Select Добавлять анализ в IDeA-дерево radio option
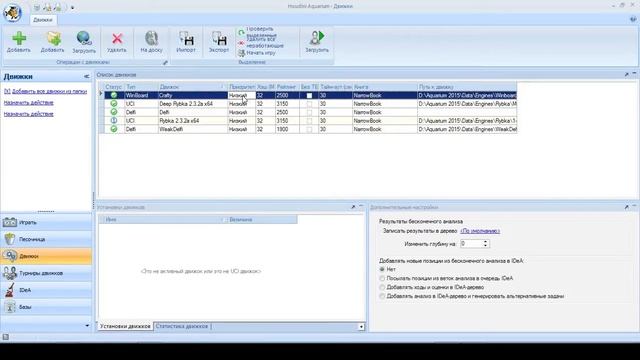The width and height of the screenshot is (640, 360). coord(382,296)
